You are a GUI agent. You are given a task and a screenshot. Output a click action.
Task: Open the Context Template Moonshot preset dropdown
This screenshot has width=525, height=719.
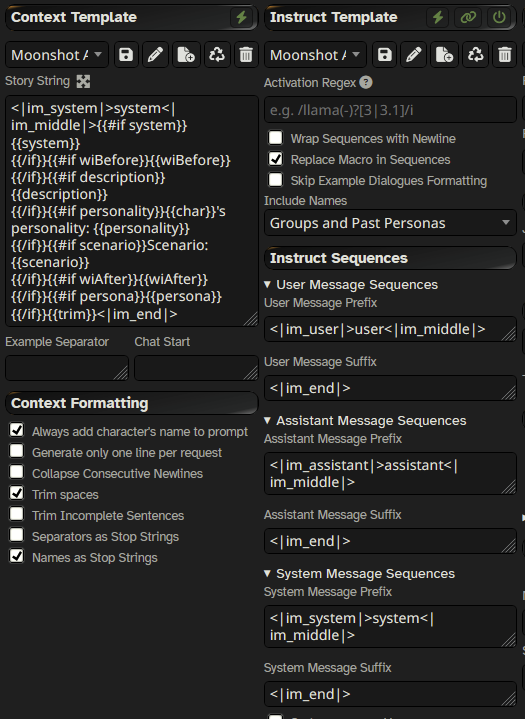[57, 55]
